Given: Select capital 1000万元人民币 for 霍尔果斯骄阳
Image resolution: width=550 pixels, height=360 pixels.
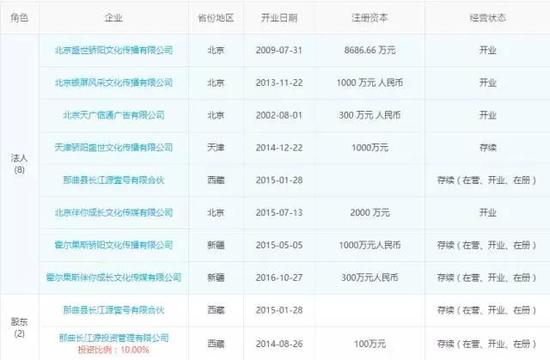Looking at the screenshot, I should pyautogui.click(x=370, y=245).
